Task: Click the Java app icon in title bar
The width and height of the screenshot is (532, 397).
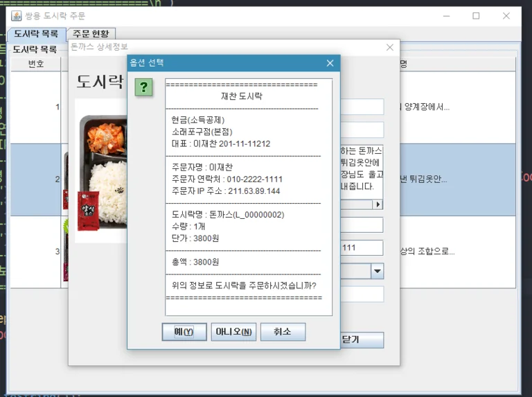Action: click(16, 16)
